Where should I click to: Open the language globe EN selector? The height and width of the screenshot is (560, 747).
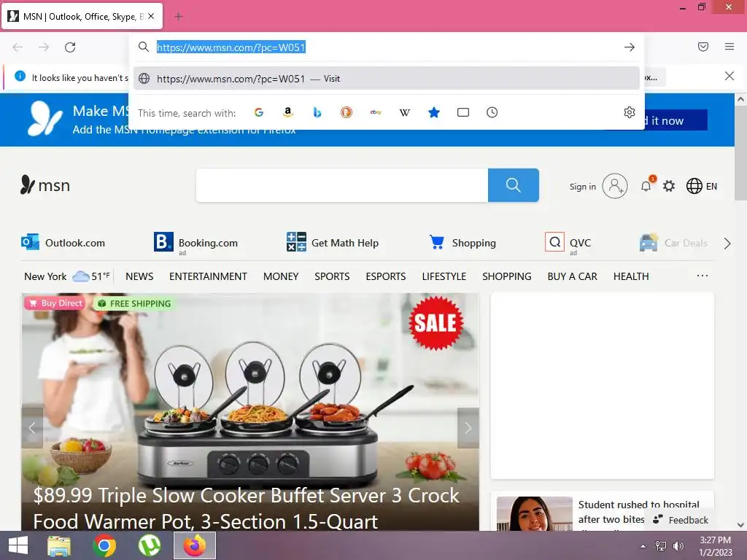click(701, 186)
